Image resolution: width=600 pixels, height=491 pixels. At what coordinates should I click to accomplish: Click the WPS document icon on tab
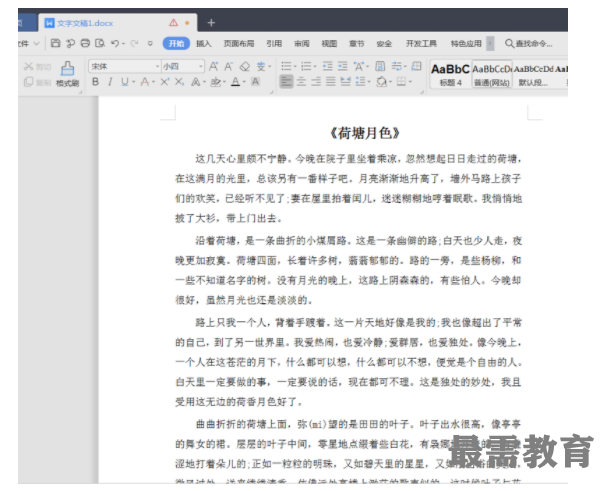tap(49, 23)
